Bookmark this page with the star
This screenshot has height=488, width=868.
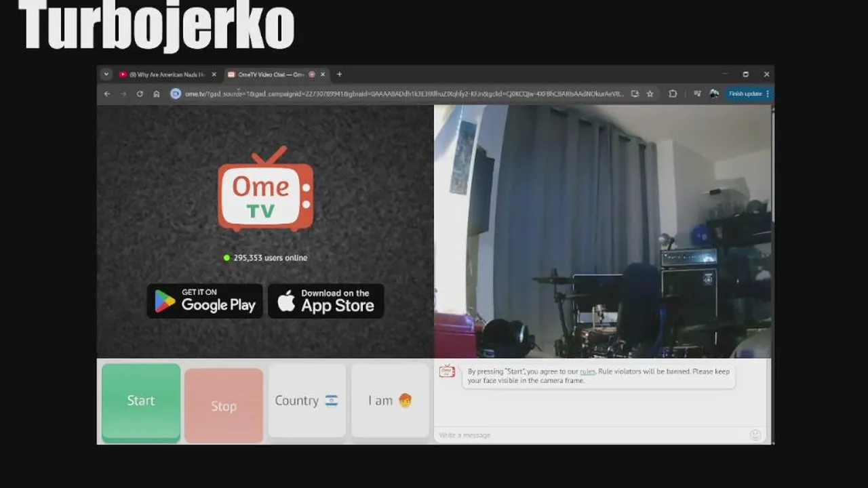click(650, 94)
